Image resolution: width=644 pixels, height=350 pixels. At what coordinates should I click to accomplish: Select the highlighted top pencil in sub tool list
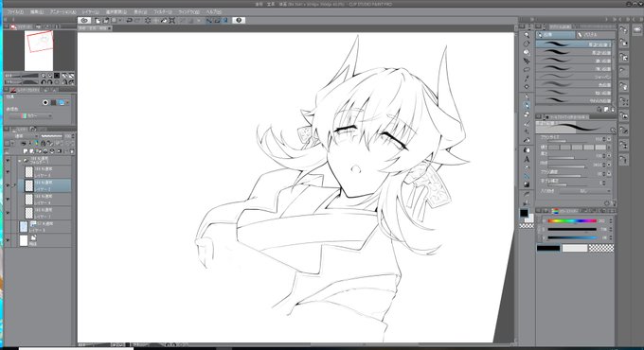coord(573,44)
